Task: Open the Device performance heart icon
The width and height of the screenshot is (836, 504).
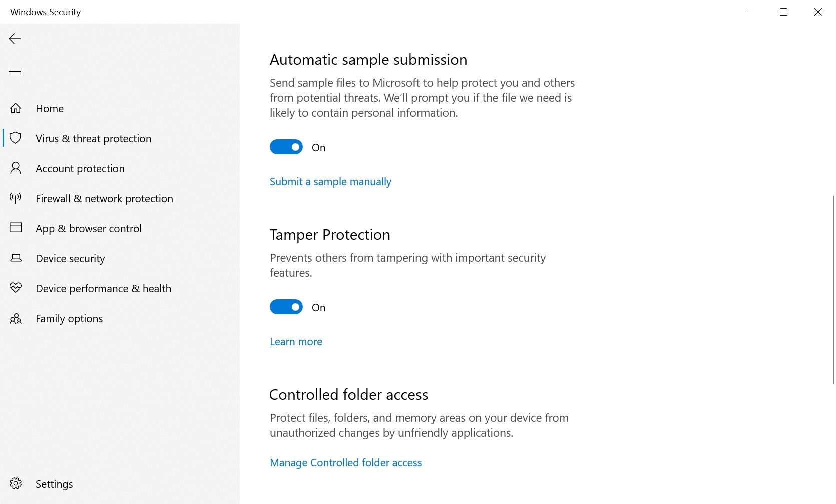Action: pyautogui.click(x=16, y=288)
